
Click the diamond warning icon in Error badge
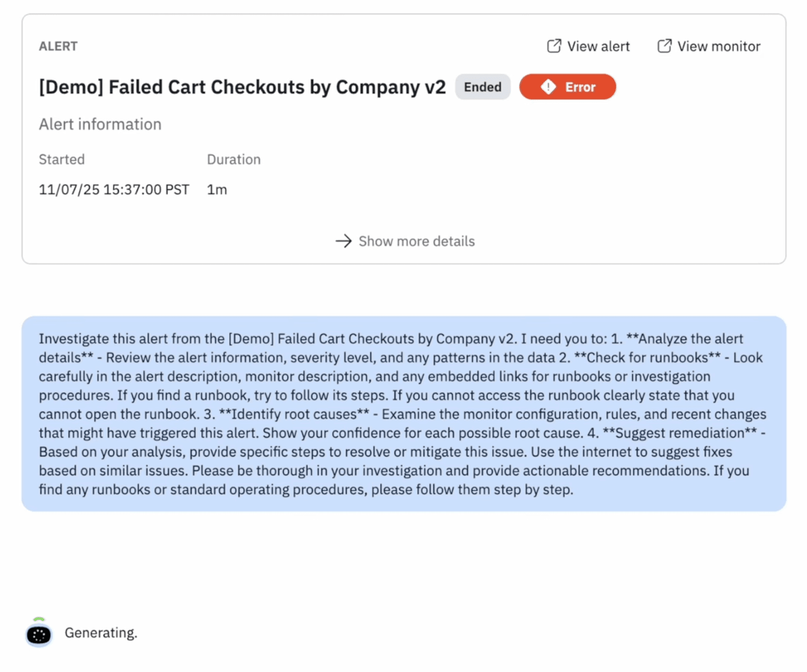(548, 87)
